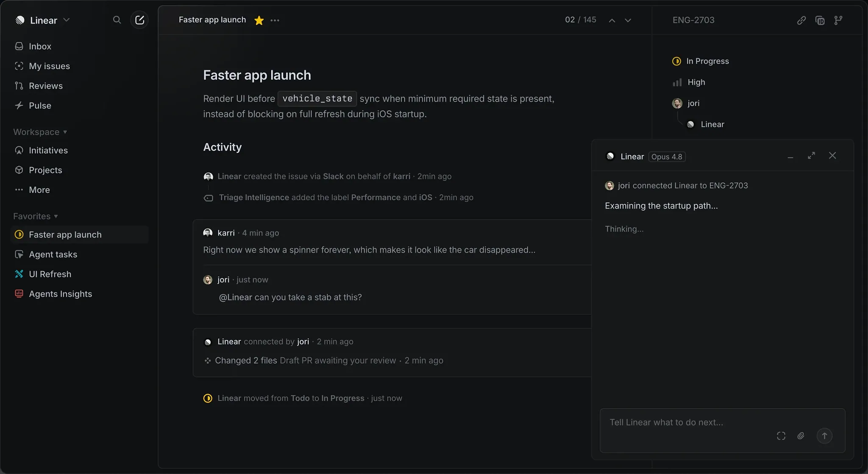
Task: Open Pulse in the sidebar
Action: pyautogui.click(x=80, y=106)
